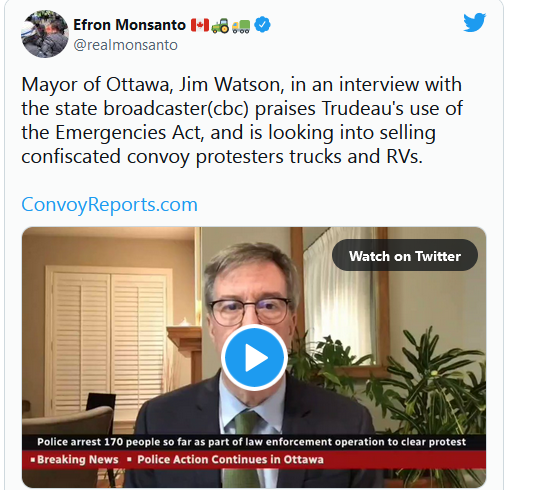Image resolution: width=538 pixels, height=490 pixels.
Task: Click the Watch on Twitter button
Action: 405,256
